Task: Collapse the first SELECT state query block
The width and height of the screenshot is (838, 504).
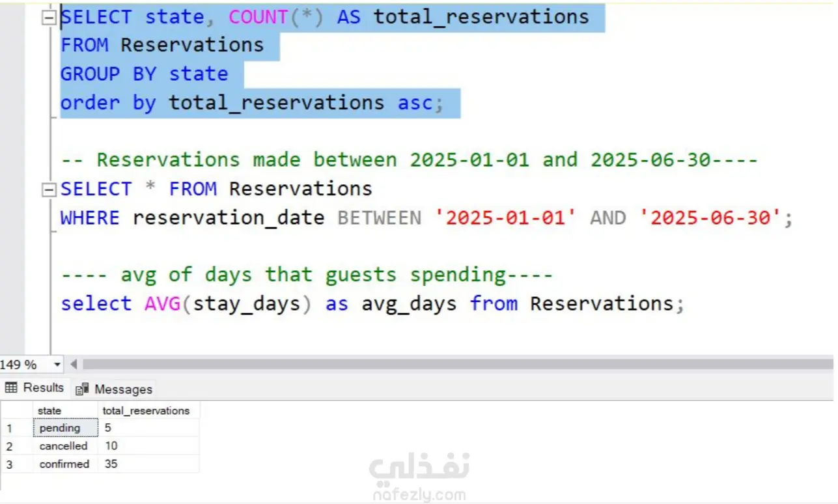Action: [49, 18]
